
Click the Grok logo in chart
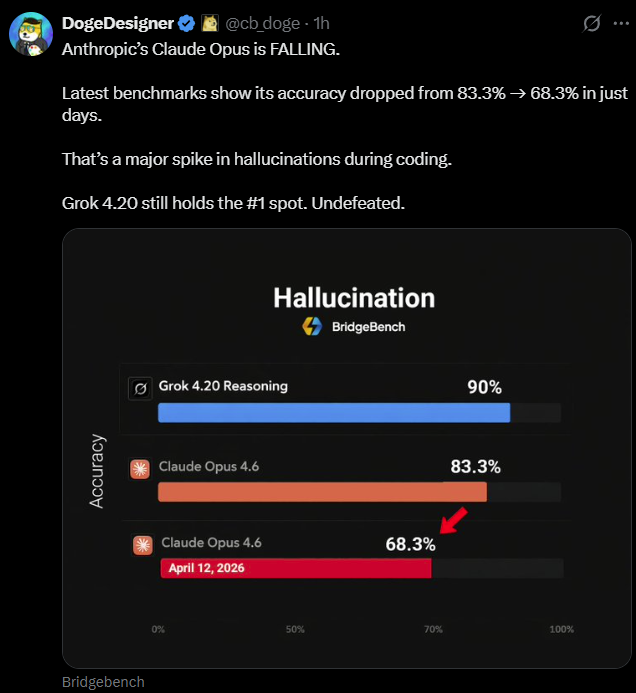[141, 389]
